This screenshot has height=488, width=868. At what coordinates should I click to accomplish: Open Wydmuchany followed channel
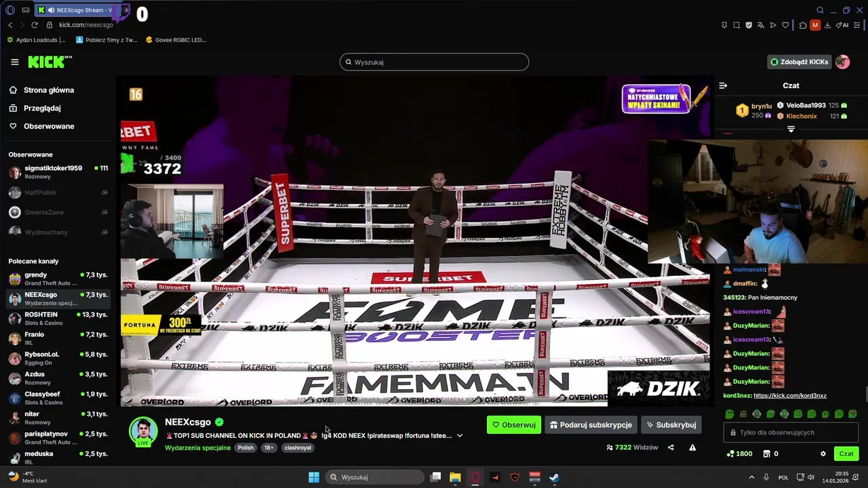tap(58, 232)
